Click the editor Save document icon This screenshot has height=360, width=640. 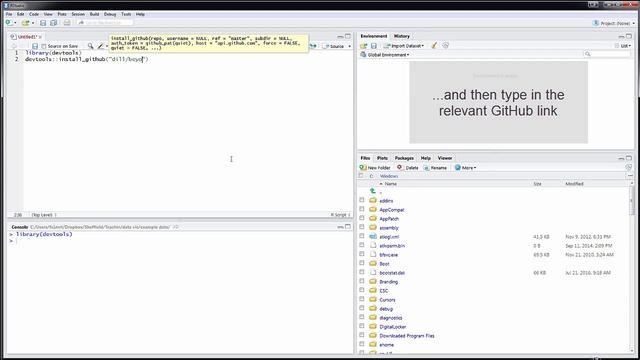pos(35,46)
